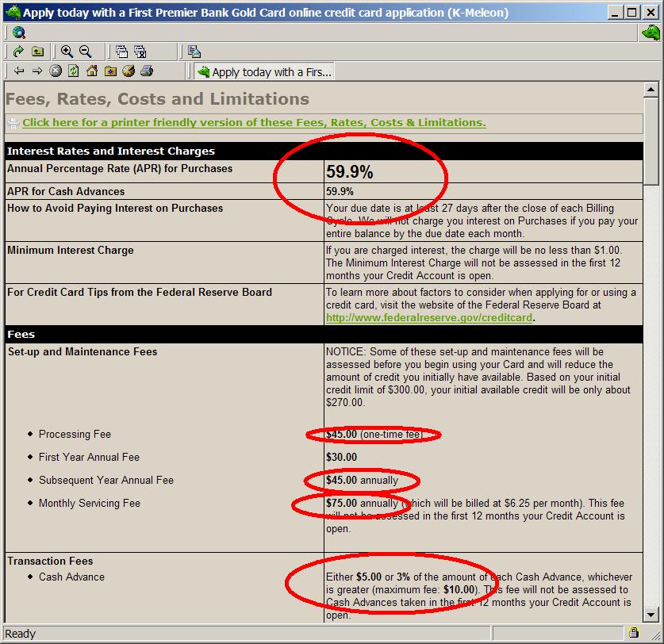This screenshot has height=644, width=664.
Task: Click the K-Meleon title bar icon
Action: tap(13, 12)
